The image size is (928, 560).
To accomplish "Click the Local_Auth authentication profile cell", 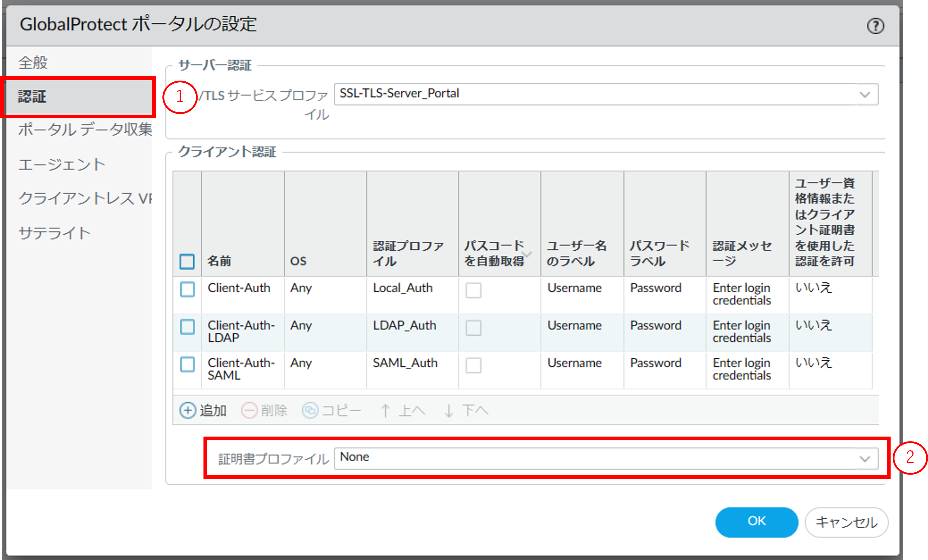I will click(403, 288).
